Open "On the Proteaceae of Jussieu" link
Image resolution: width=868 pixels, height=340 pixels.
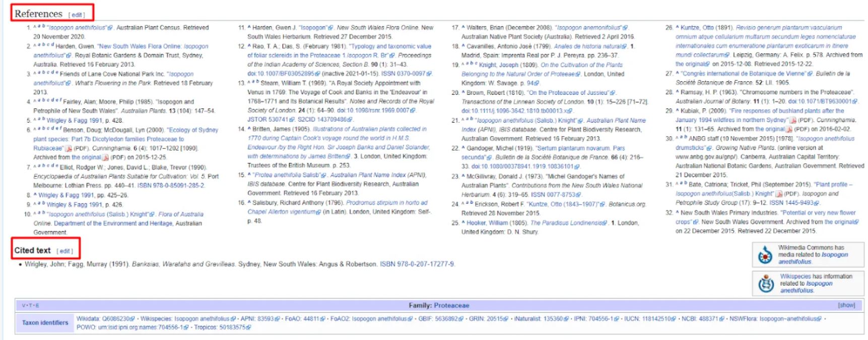[x=571, y=93]
